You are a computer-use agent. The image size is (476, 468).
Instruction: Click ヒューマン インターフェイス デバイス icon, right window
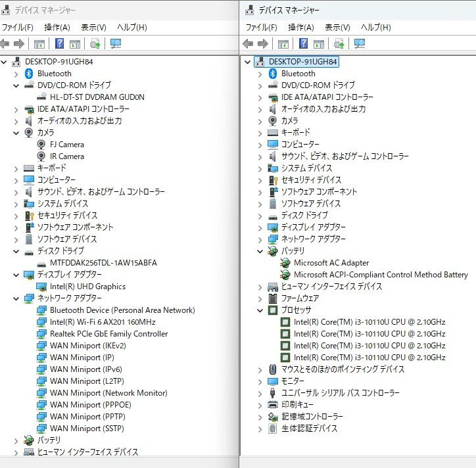(x=273, y=287)
